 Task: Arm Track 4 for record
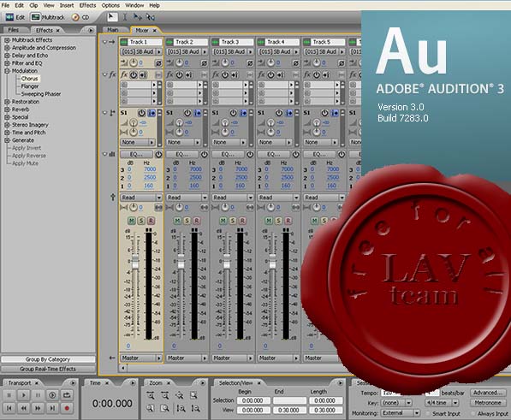point(288,221)
